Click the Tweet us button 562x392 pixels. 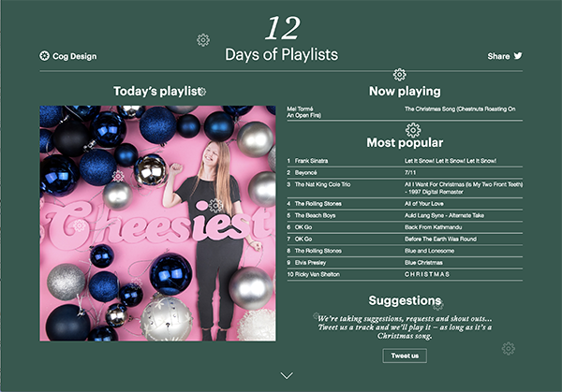405,356
